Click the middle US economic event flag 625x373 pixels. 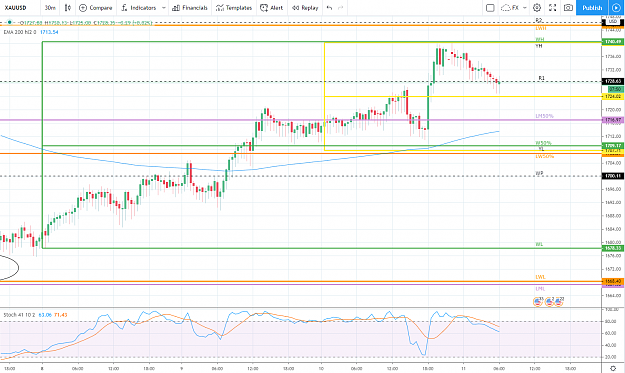(x=549, y=302)
